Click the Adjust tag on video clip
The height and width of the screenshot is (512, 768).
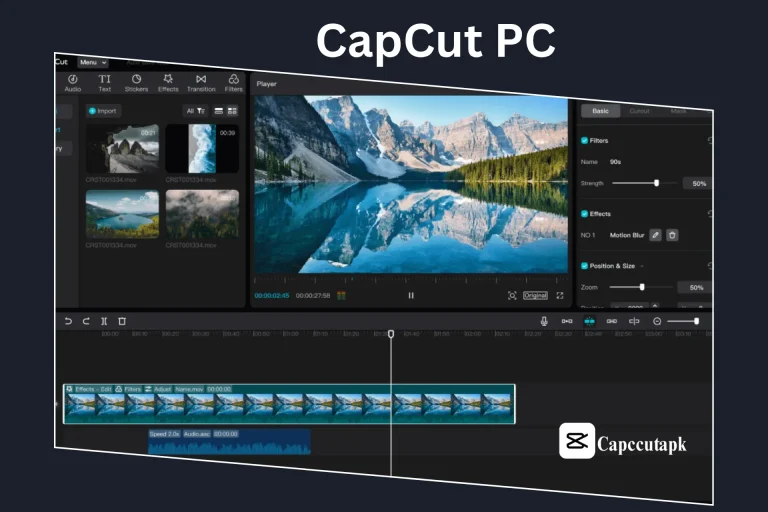pyautogui.click(x=158, y=389)
